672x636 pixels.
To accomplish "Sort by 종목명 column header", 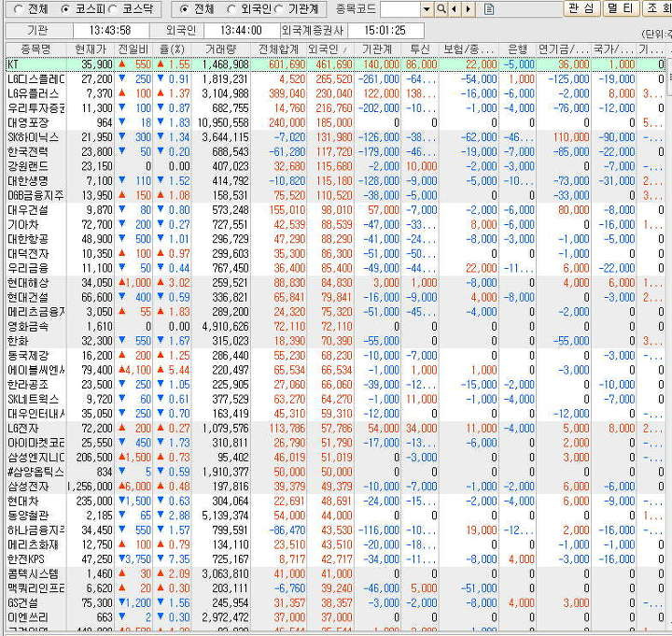I will (36, 49).
